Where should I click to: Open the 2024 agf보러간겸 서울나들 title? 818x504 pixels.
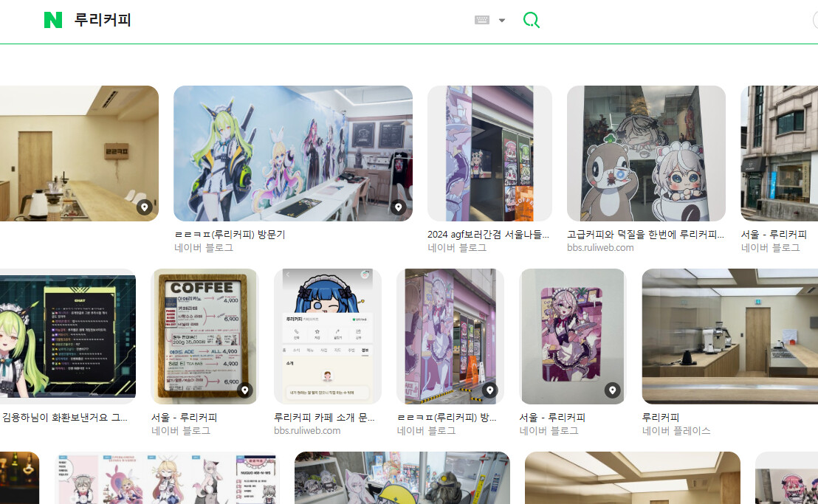click(x=488, y=235)
